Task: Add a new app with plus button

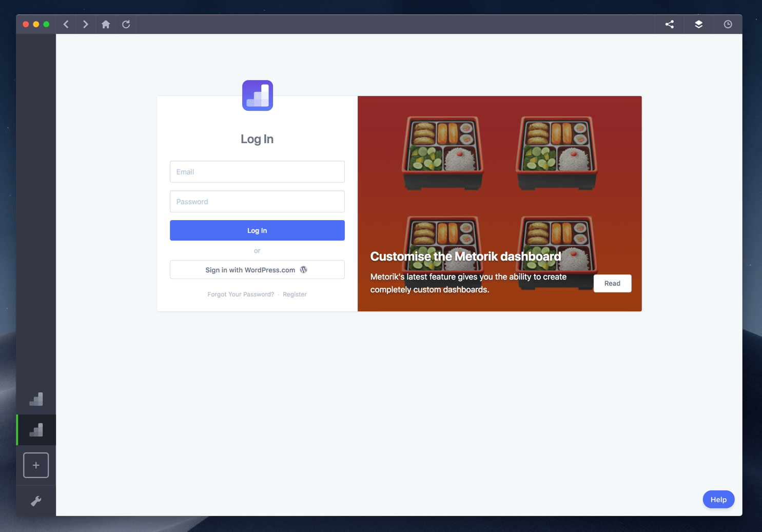Action: pos(36,465)
